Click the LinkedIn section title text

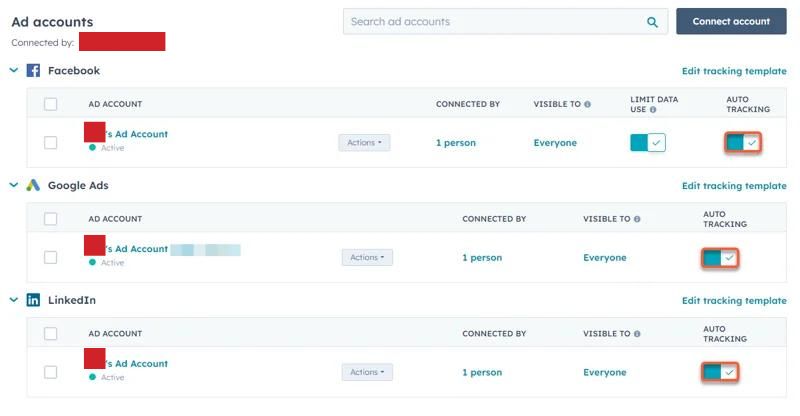click(72, 300)
